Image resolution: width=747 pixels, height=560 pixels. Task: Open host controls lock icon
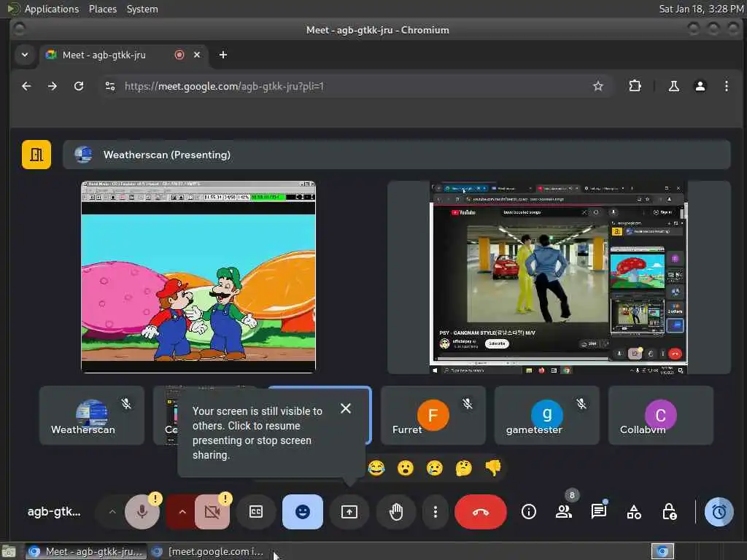tap(670, 512)
